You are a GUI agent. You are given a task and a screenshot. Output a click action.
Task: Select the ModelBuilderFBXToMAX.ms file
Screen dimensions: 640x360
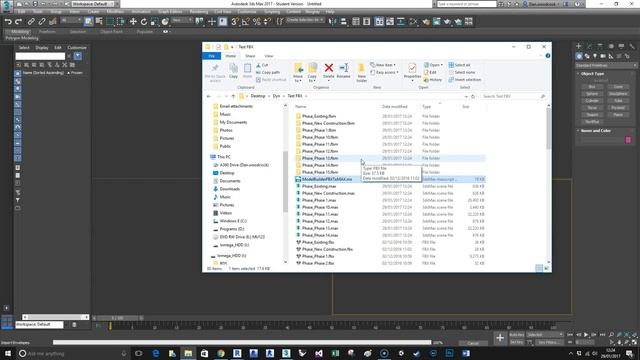pos(390,179)
